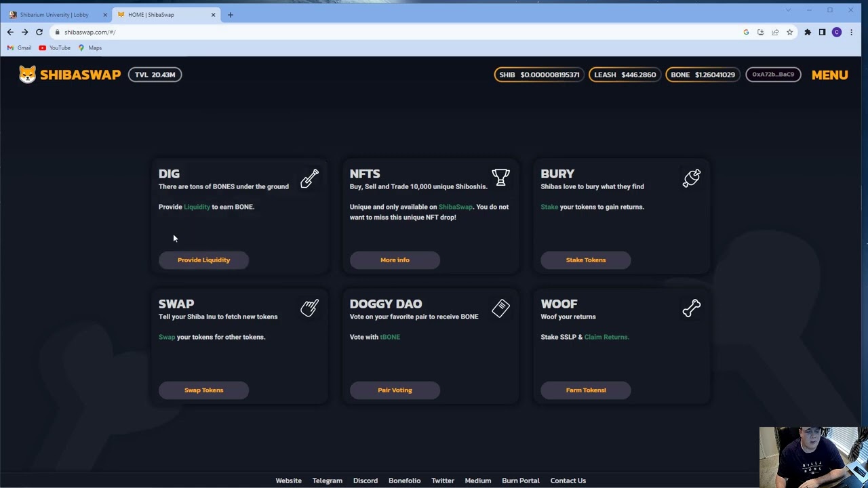Click the Pair Voting button
Viewport: 868px width, 488px height.
(395, 390)
